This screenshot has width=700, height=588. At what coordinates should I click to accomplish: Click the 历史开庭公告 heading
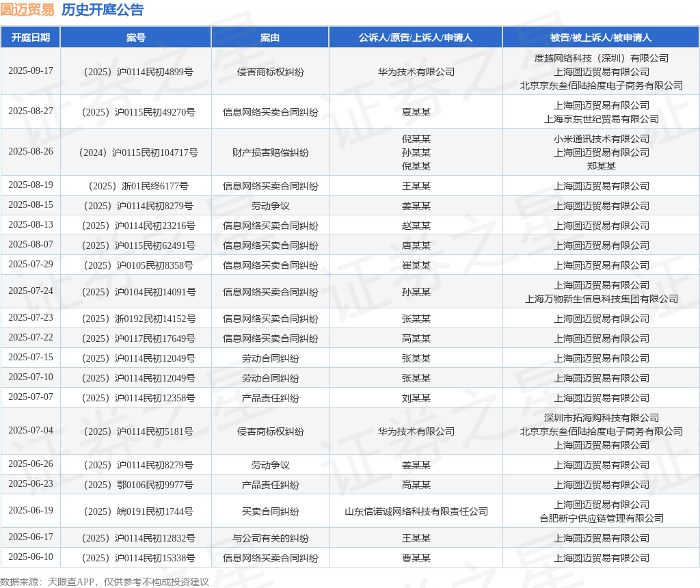click(x=103, y=10)
